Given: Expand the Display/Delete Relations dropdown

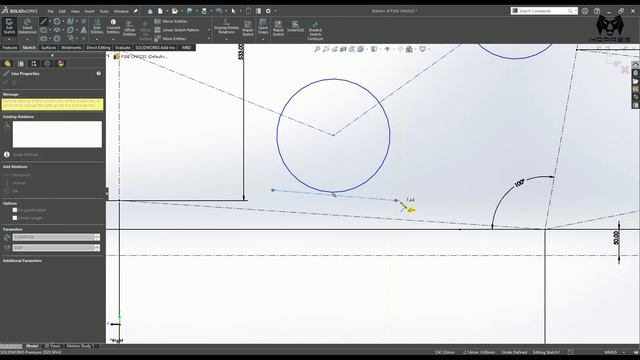Looking at the screenshot, I should pos(226,39).
